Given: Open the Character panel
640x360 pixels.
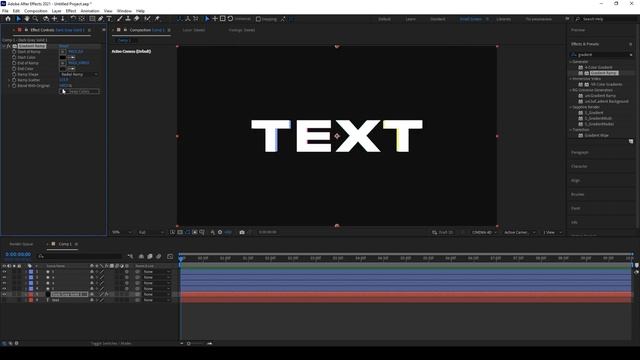Looking at the screenshot, I should (579, 167).
